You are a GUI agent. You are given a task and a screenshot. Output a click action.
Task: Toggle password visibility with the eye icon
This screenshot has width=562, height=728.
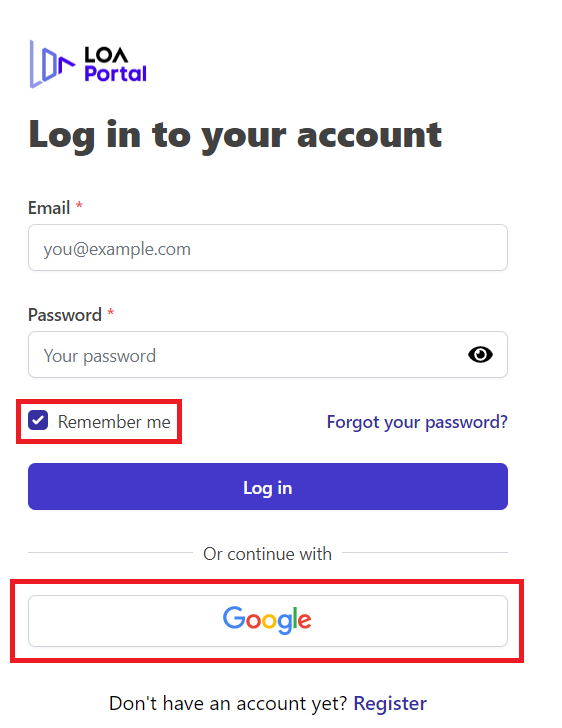point(480,355)
